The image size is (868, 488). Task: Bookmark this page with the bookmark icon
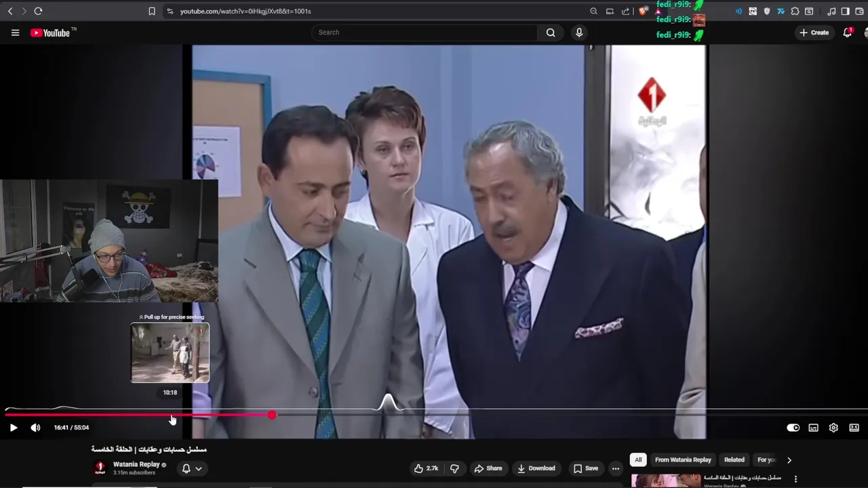pyautogui.click(x=152, y=11)
